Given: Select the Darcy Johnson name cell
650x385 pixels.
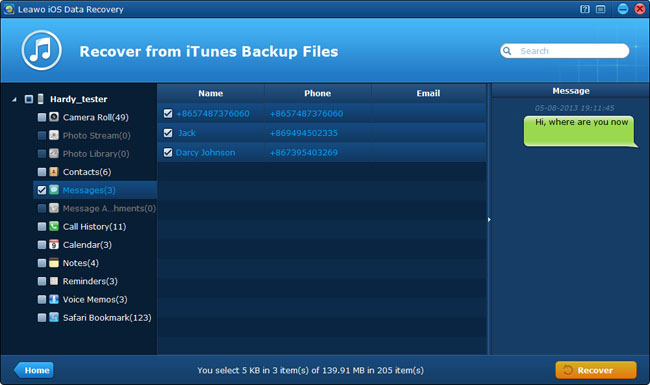Looking at the screenshot, I should click(x=206, y=153).
